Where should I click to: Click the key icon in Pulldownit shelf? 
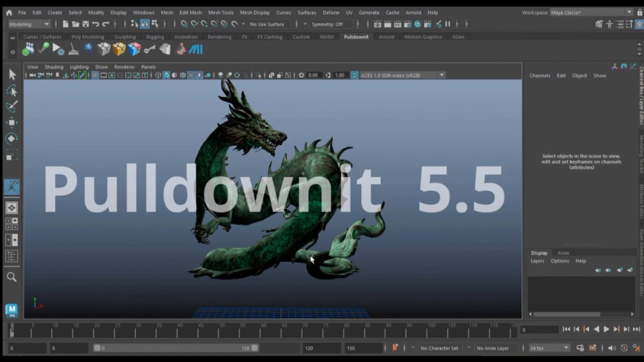click(x=149, y=49)
